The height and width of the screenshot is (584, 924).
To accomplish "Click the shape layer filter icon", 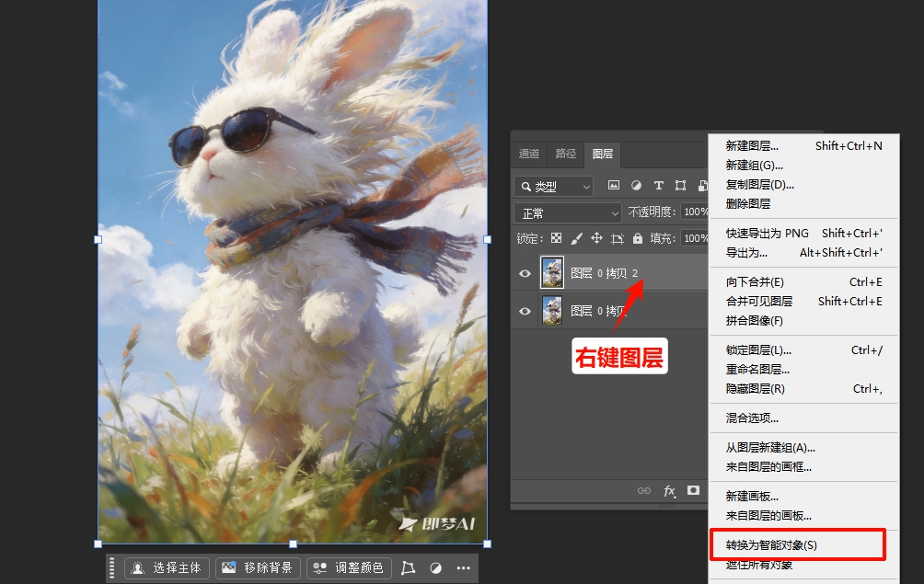I will (x=679, y=185).
